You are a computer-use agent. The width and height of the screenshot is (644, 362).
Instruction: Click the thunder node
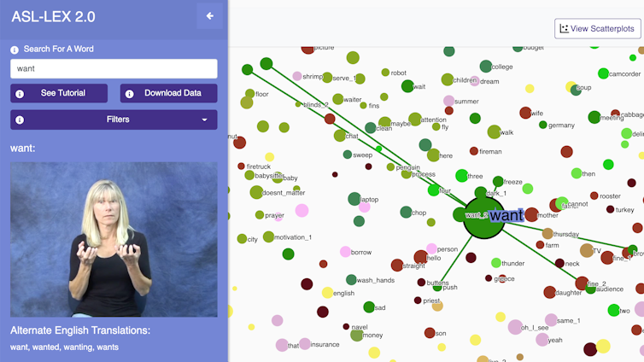496,263
